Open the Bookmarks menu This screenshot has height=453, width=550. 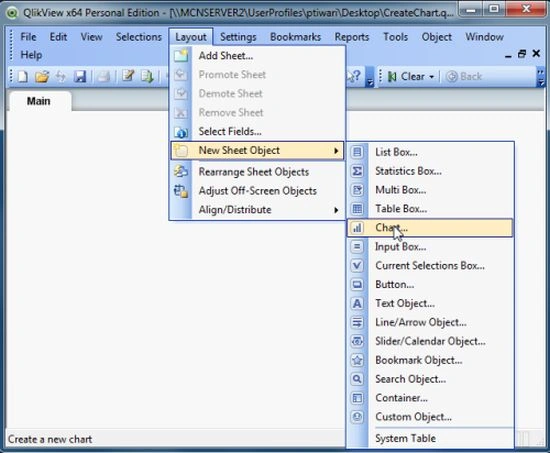(295, 37)
